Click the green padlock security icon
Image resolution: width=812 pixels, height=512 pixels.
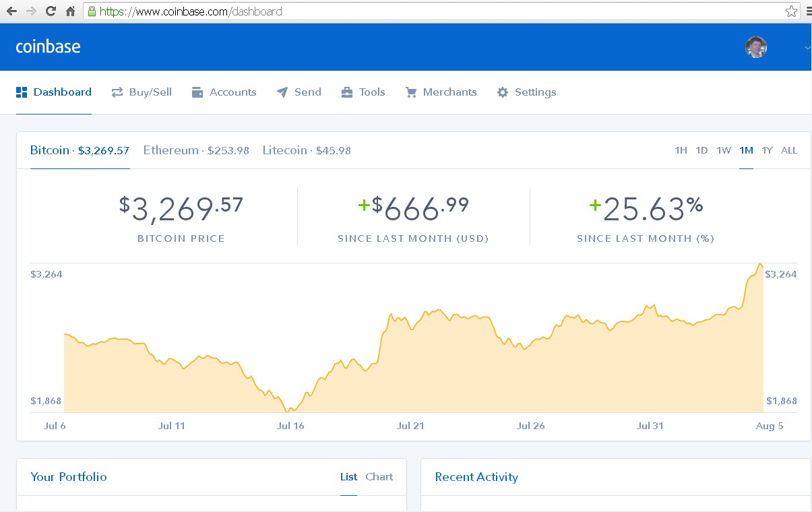92,11
